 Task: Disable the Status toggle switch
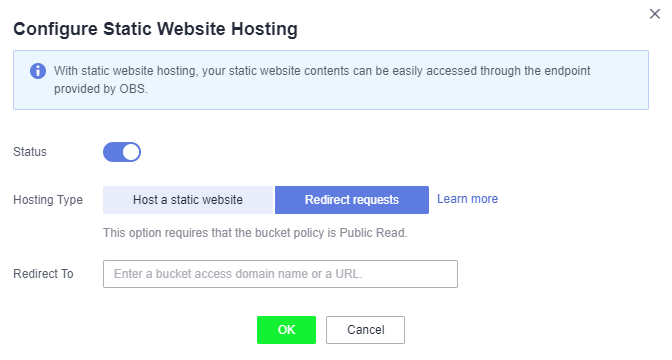point(122,152)
